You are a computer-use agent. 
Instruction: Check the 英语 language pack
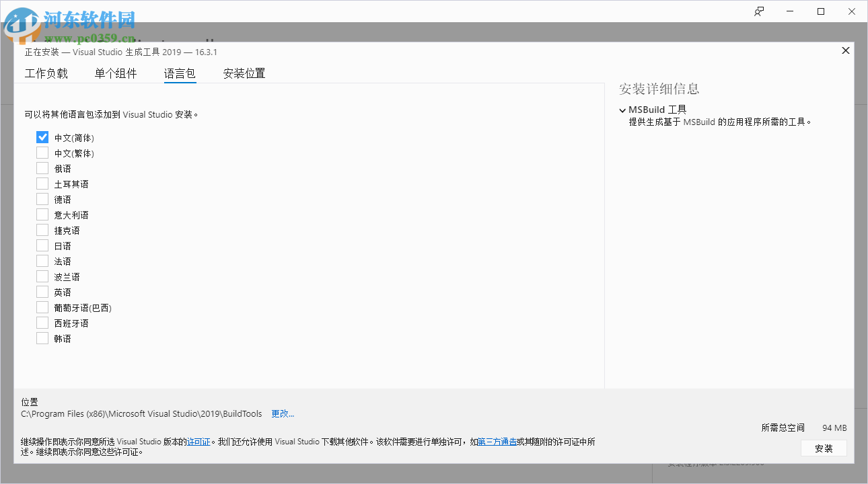click(42, 291)
